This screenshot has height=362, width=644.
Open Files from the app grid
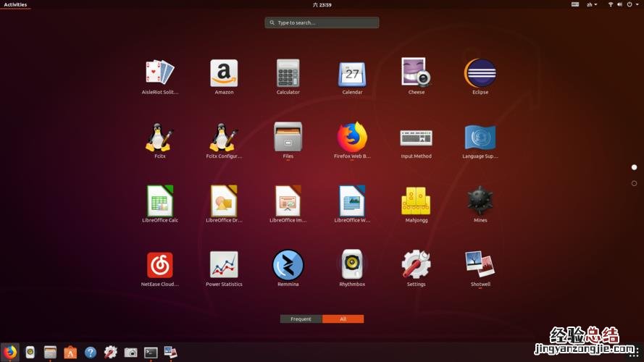288,140
